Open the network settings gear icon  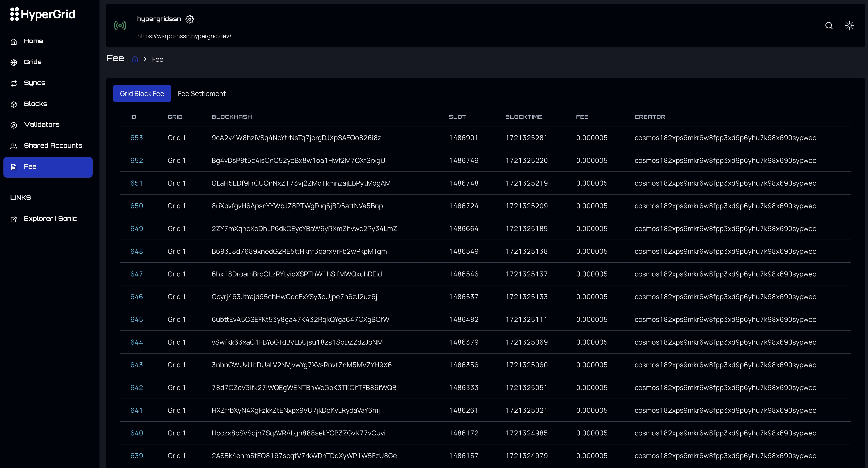coord(190,19)
